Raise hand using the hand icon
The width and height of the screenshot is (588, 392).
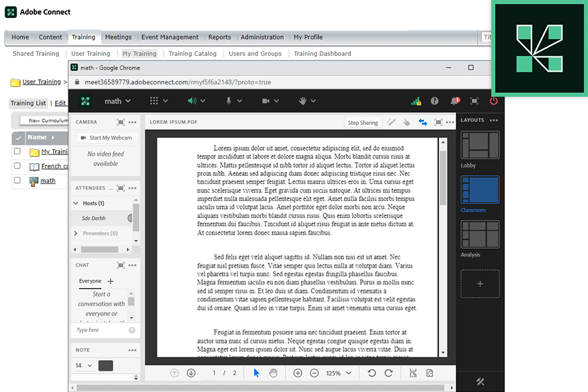[x=303, y=101]
